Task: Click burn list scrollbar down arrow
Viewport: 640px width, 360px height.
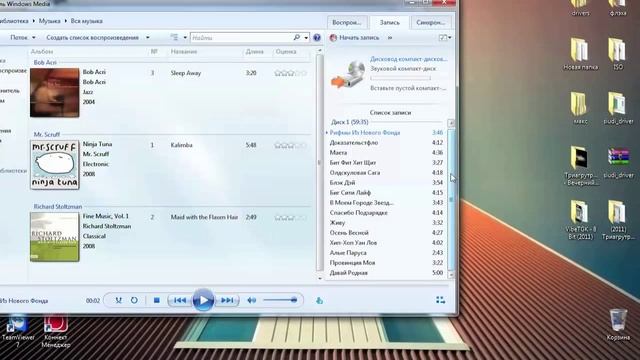Action: [451, 275]
